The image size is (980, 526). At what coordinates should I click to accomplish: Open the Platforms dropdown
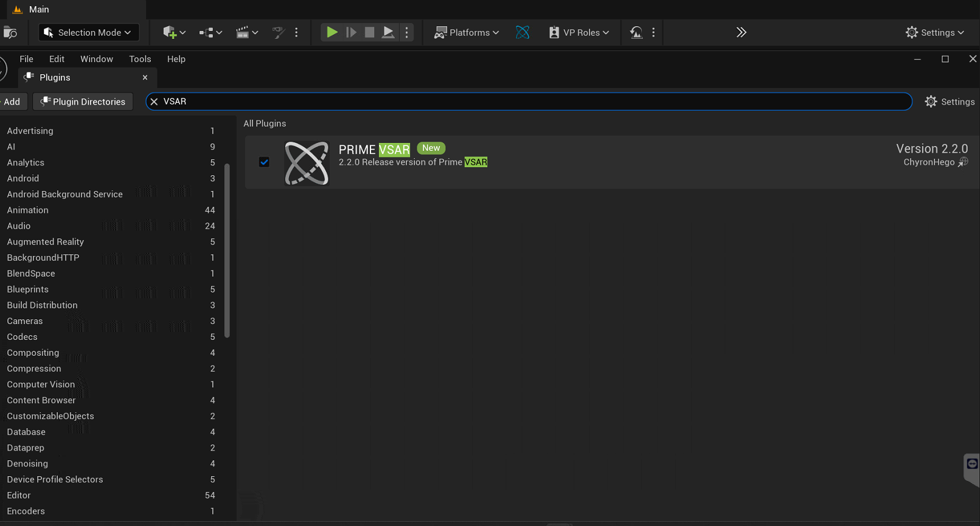pos(467,32)
